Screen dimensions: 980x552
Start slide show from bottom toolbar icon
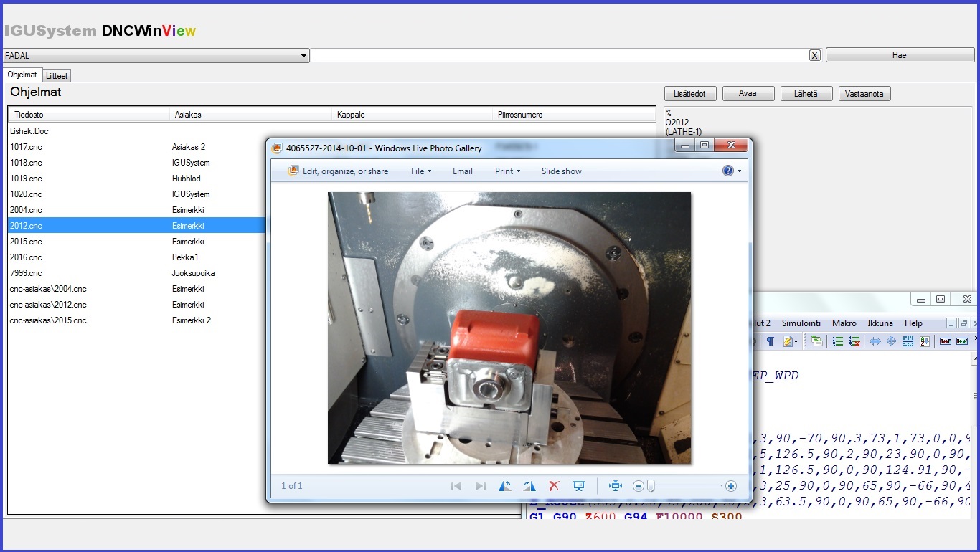[x=579, y=486]
